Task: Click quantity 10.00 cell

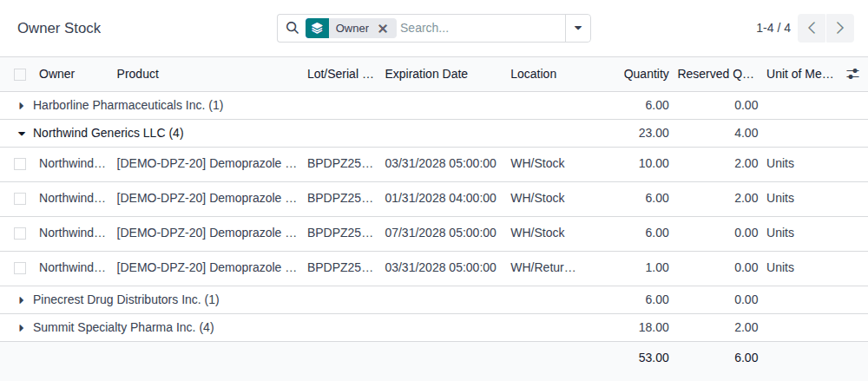Action: [654, 164]
